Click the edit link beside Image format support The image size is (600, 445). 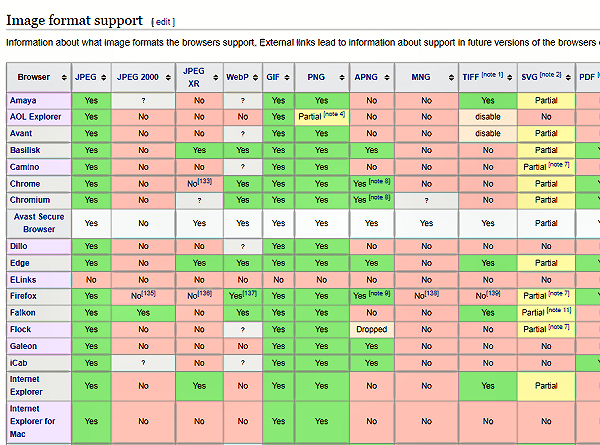click(163, 22)
